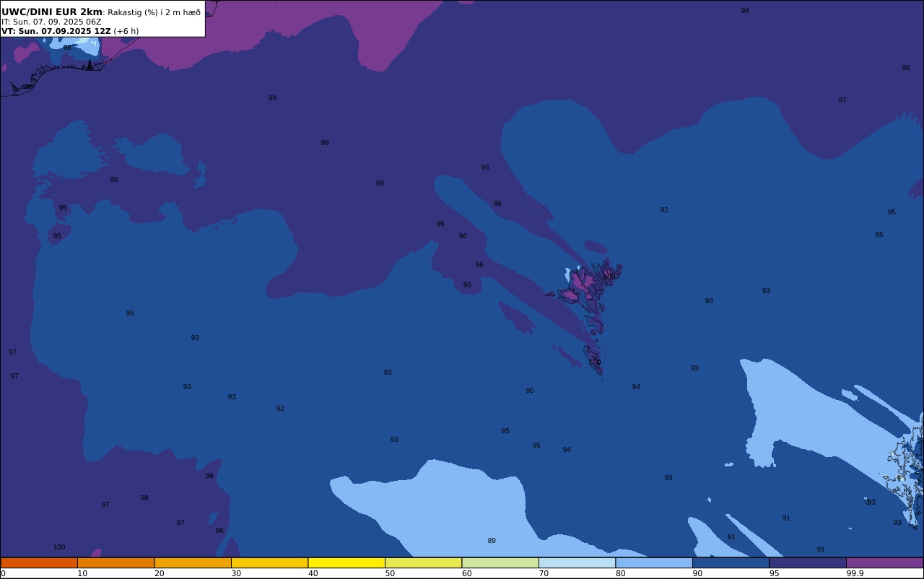The image size is (924, 579).
Task: Click the 'Rakastig (%) í 2 m hæð' label
Action: pos(154,12)
